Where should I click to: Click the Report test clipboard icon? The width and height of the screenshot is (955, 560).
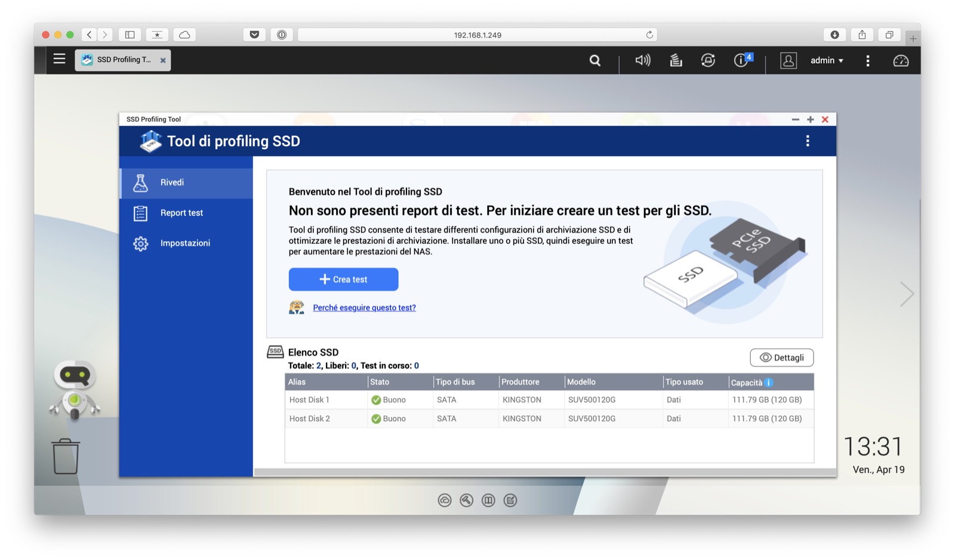click(x=140, y=213)
